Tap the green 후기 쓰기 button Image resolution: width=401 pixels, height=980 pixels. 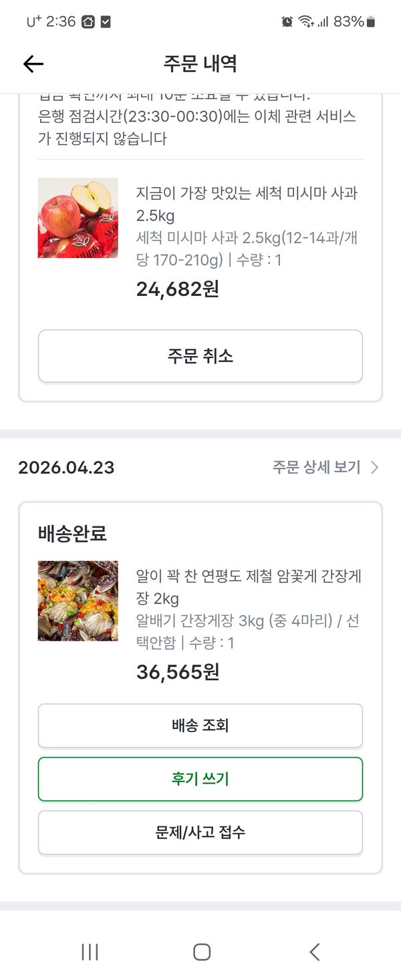[x=200, y=779]
